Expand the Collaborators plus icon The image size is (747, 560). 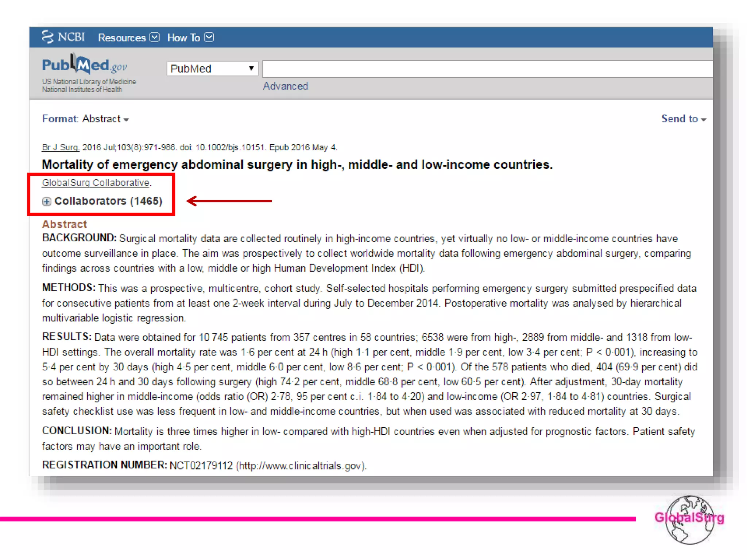(47, 202)
